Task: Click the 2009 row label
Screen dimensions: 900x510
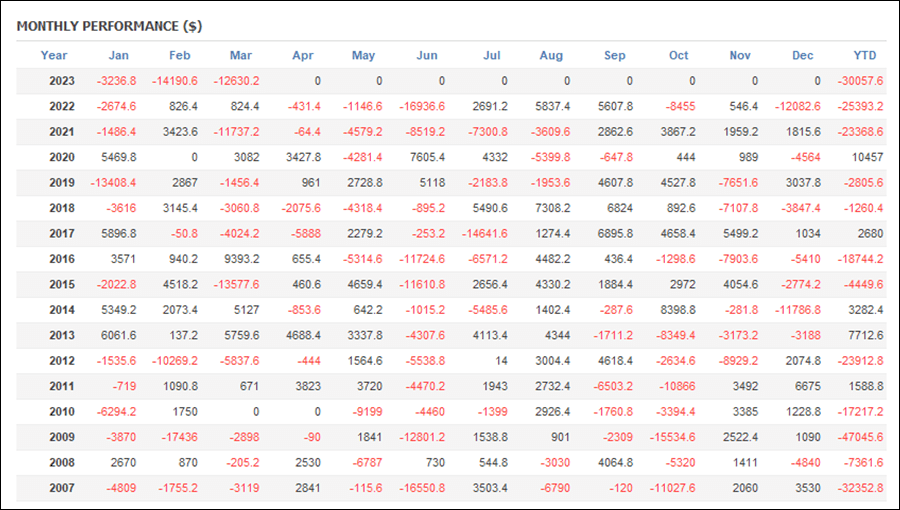Action: (x=62, y=437)
